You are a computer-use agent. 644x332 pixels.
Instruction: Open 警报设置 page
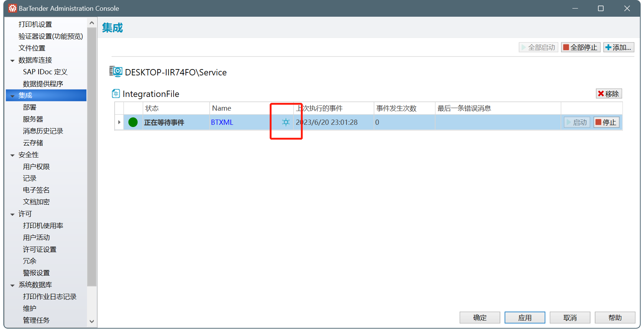36,273
